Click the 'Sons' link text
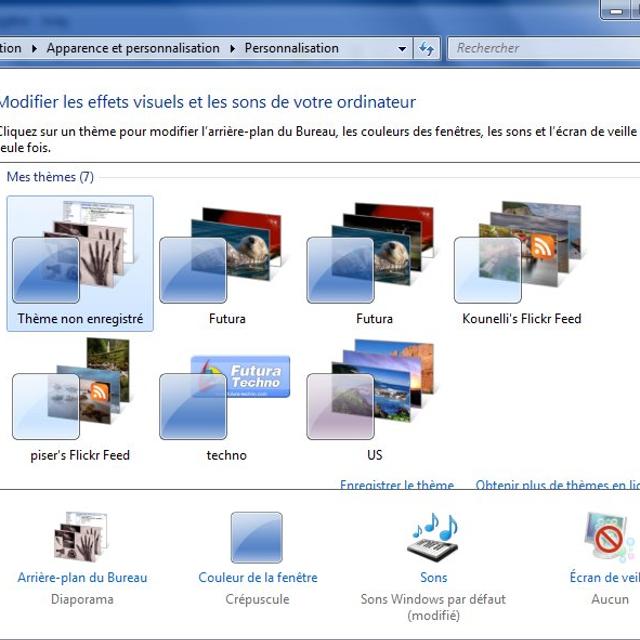The image size is (640, 640). [x=434, y=578]
